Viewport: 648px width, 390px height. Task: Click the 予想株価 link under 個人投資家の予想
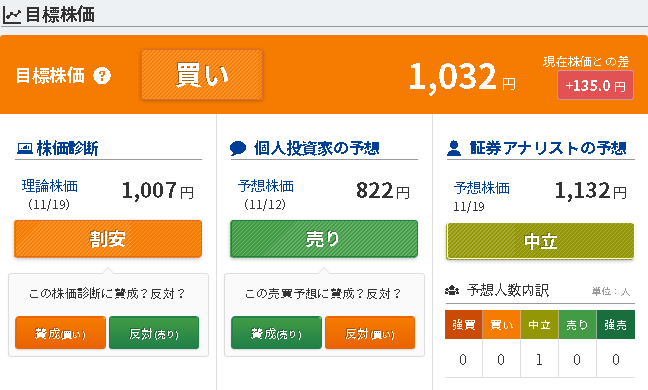coord(266,186)
